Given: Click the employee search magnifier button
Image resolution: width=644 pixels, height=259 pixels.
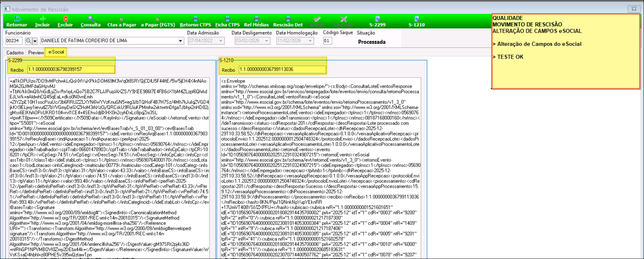Looking at the screenshot, I should click(x=28, y=41).
